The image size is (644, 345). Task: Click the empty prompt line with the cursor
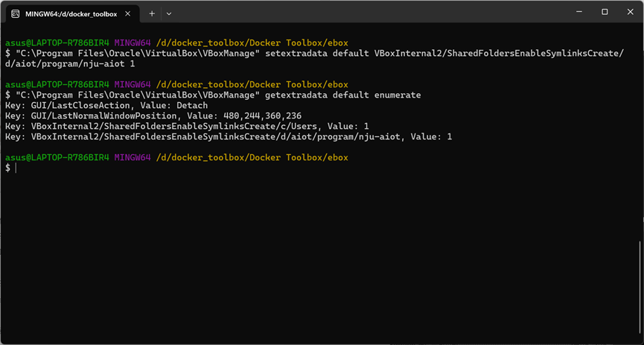pyautogui.click(x=11, y=168)
